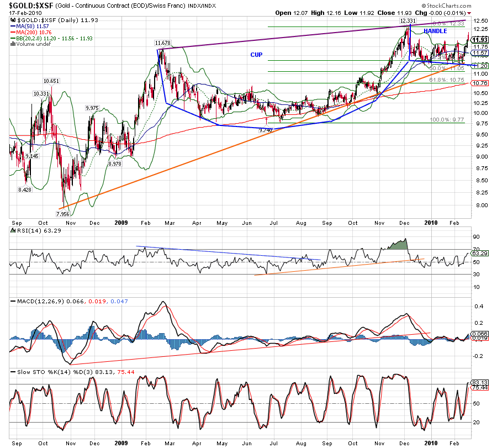Click the HANDLE annotation label

pos(435,31)
